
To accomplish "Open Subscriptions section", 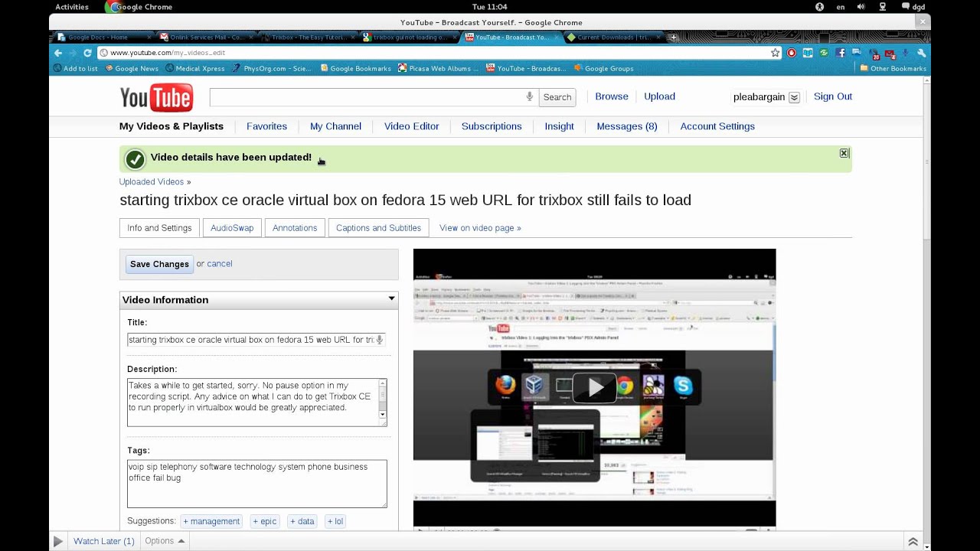I will (492, 126).
